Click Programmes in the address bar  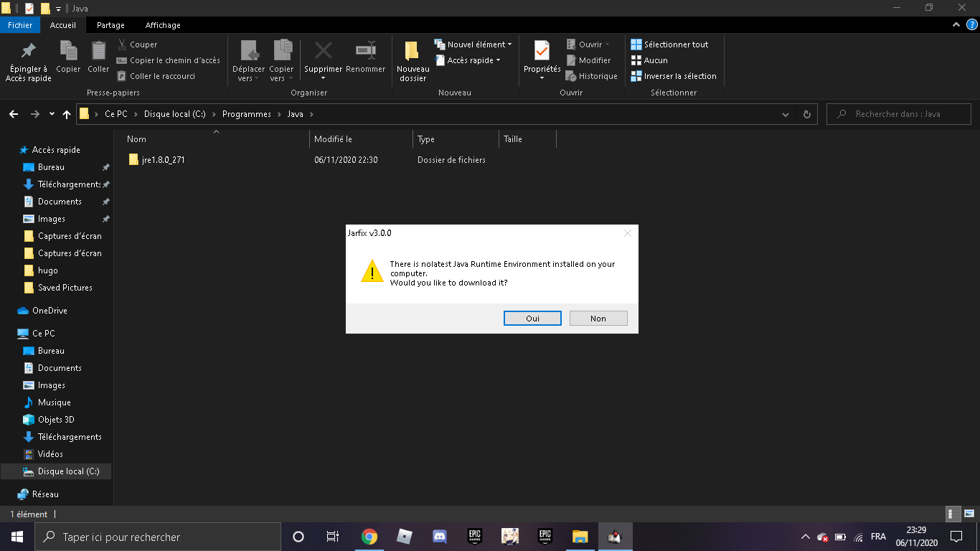click(x=247, y=114)
